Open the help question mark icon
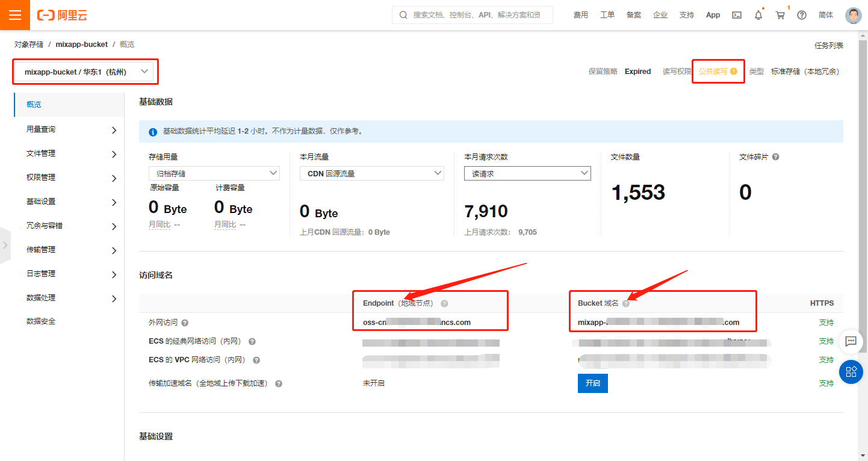The width and height of the screenshot is (868, 461). tap(802, 15)
